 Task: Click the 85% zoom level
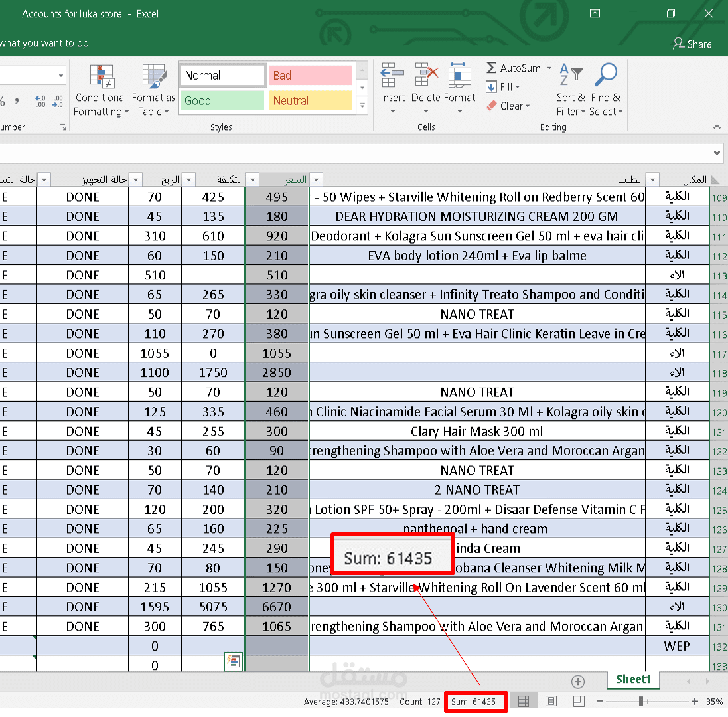(x=715, y=702)
